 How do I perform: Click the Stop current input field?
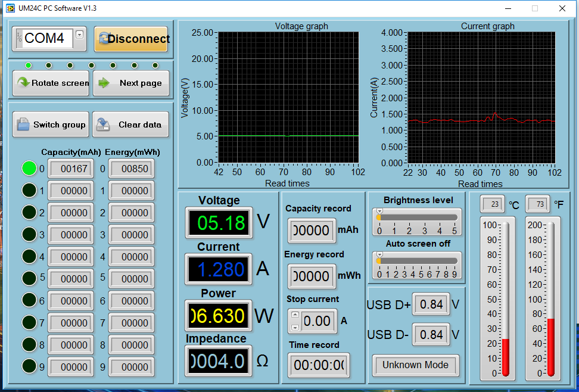click(x=317, y=322)
